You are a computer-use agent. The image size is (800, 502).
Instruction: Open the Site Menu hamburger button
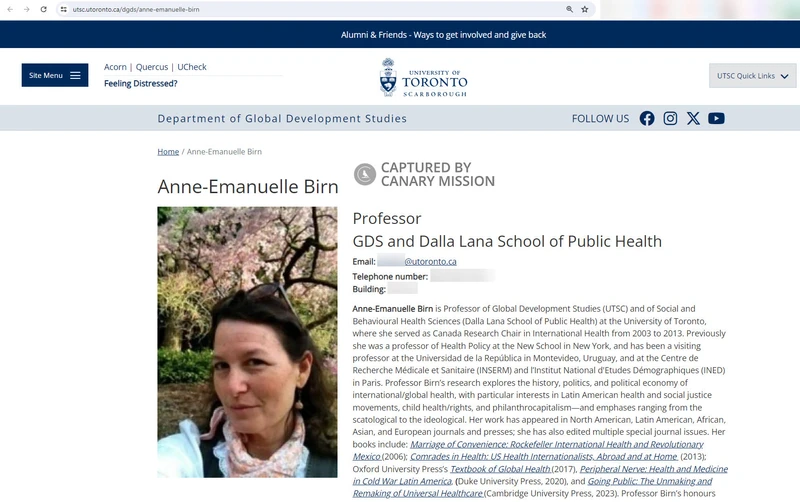[x=55, y=75]
